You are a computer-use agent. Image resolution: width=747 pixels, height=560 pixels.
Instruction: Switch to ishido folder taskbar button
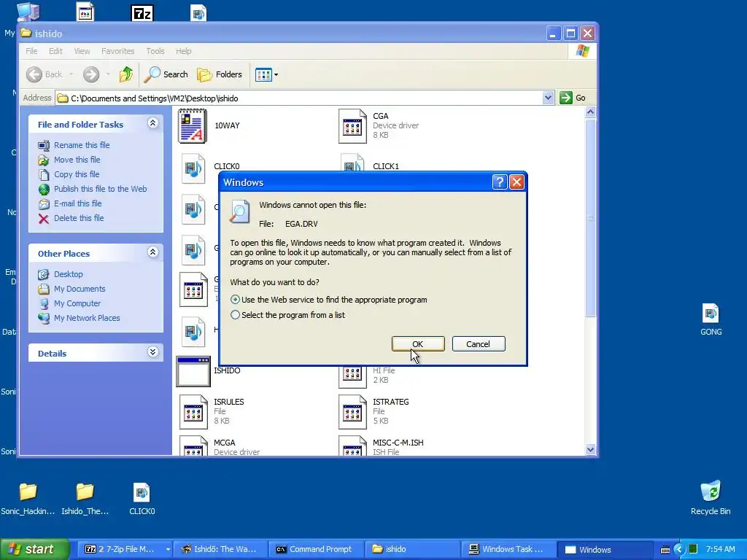coord(413,549)
